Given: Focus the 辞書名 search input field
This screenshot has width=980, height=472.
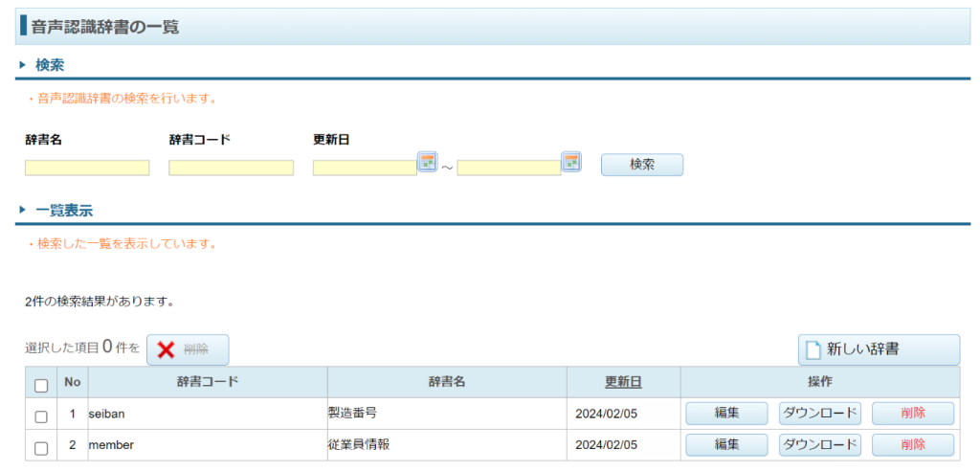Looking at the screenshot, I should click(x=87, y=169).
